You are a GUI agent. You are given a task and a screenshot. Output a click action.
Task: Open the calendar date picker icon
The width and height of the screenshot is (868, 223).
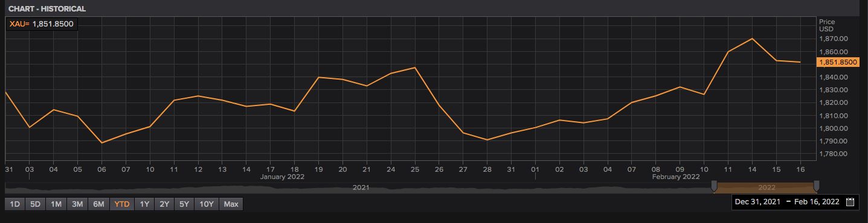(x=850, y=203)
